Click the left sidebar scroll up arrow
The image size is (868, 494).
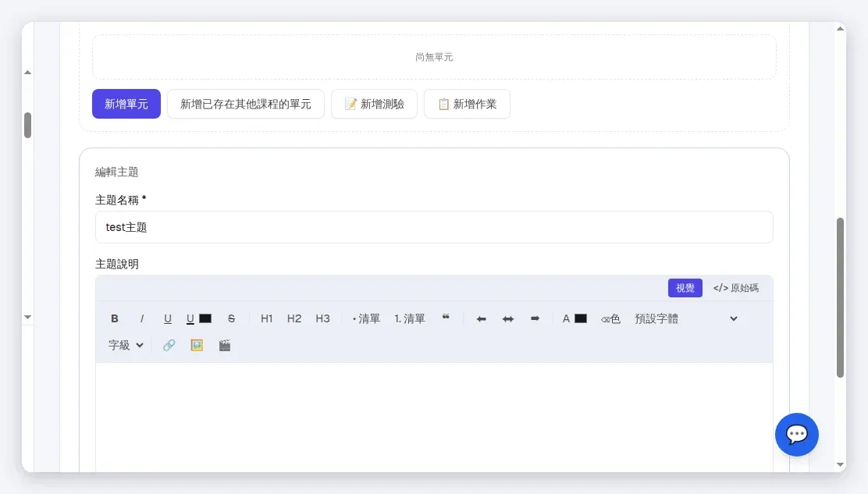click(x=27, y=73)
